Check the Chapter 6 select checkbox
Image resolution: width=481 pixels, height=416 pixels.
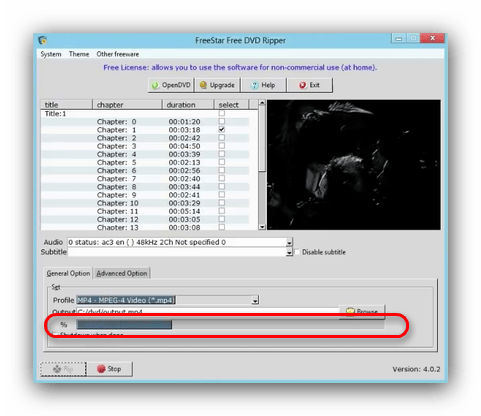[222, 170]
